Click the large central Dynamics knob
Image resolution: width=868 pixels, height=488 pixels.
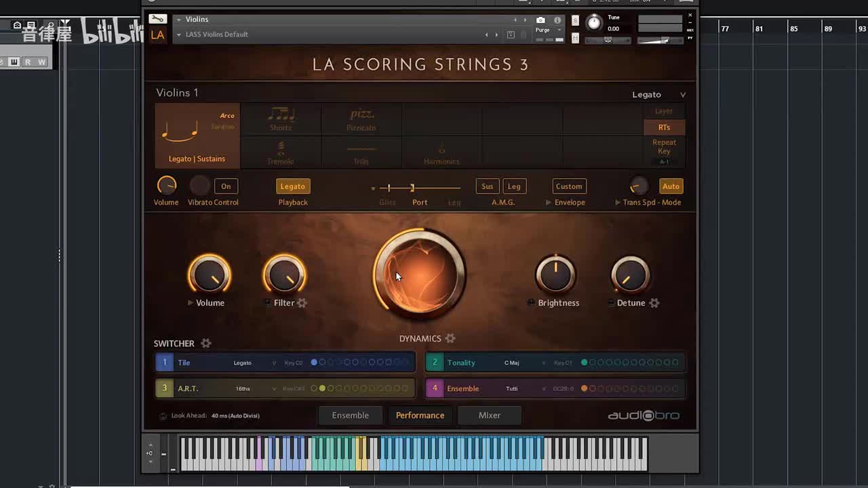point(420,274)
